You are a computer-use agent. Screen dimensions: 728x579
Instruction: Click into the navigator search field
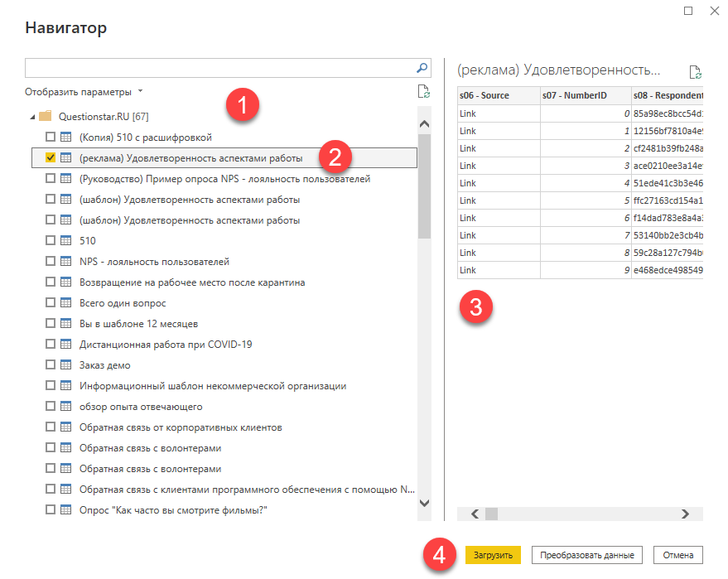[220, 68]
